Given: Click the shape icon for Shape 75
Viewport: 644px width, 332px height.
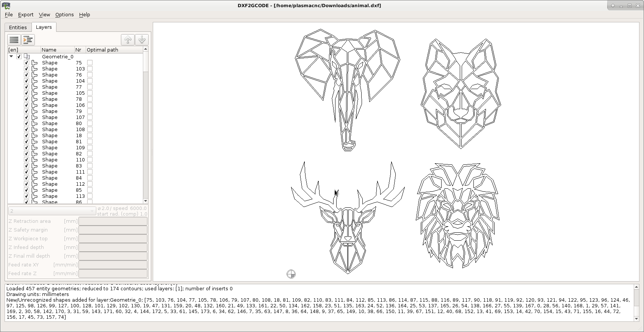Looking at the screenshot, I should tap(34, 63).
